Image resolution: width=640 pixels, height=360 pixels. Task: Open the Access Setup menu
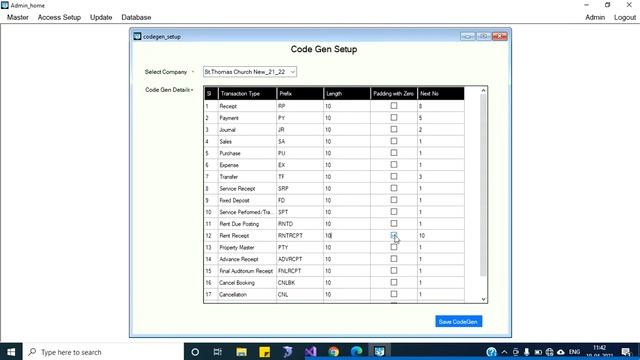[59, 17]
